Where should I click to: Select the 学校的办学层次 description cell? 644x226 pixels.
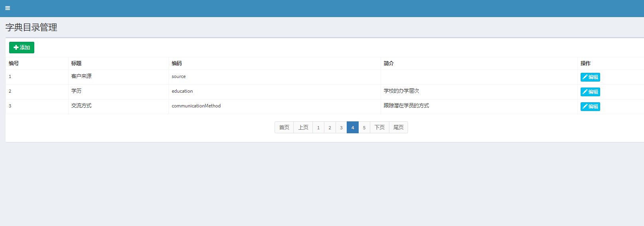click(479, 92)
